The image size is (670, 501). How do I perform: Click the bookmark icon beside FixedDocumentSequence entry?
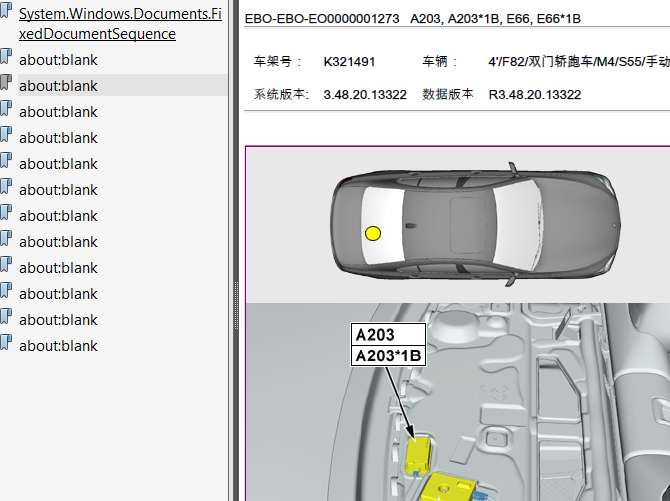click(6, 10)
